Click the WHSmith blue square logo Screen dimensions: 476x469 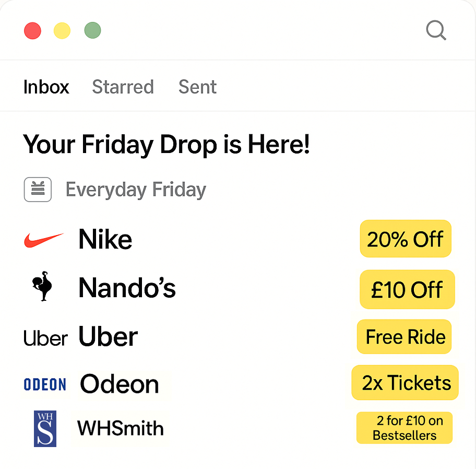45,429
